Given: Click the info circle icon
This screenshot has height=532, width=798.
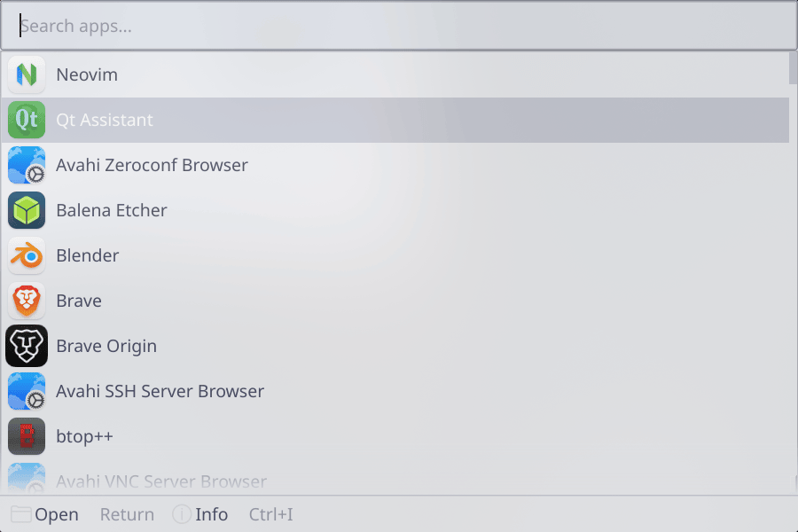Looking at the screenshot, I should [182, 514].
